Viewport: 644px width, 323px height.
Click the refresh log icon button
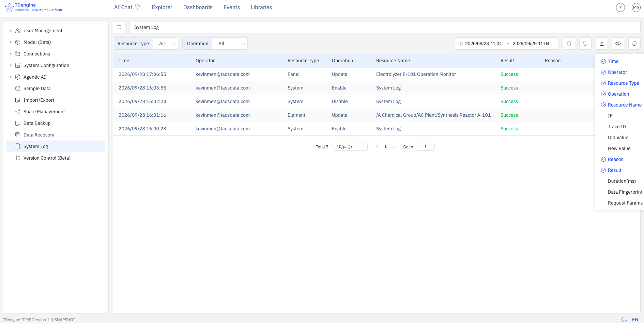point(585,44)
